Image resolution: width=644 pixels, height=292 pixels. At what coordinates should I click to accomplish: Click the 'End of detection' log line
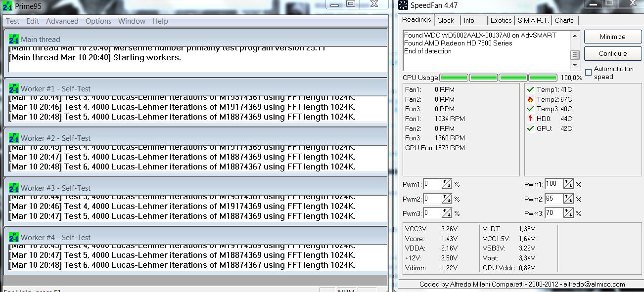point(428,51)
